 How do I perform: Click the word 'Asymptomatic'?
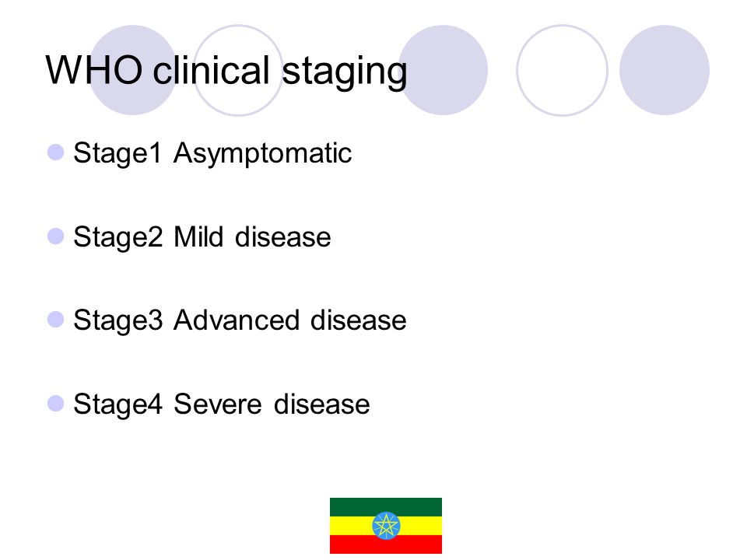262,154
